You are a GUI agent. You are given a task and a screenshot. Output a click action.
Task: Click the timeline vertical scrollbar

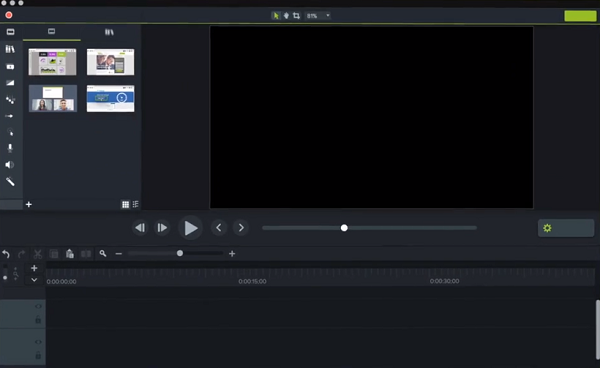(598, 330)
